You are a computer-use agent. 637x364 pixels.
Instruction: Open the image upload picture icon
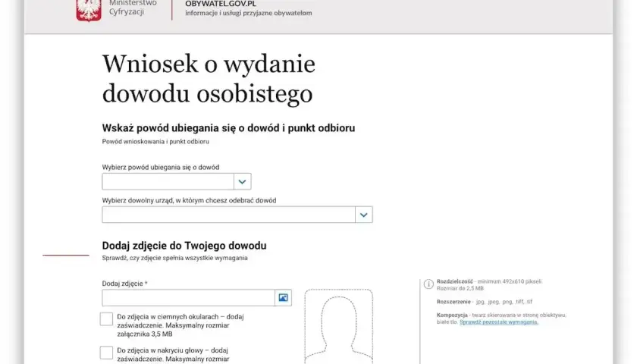point(283,298)
